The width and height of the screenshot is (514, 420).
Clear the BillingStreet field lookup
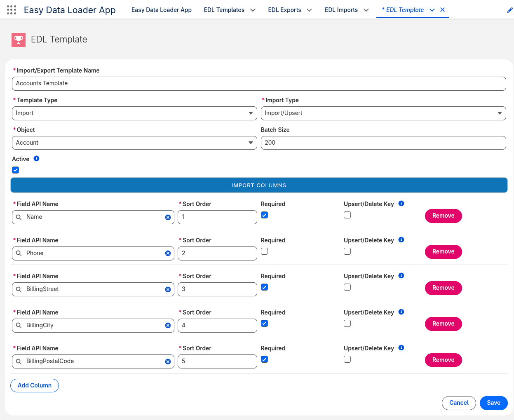pos(168,289)
